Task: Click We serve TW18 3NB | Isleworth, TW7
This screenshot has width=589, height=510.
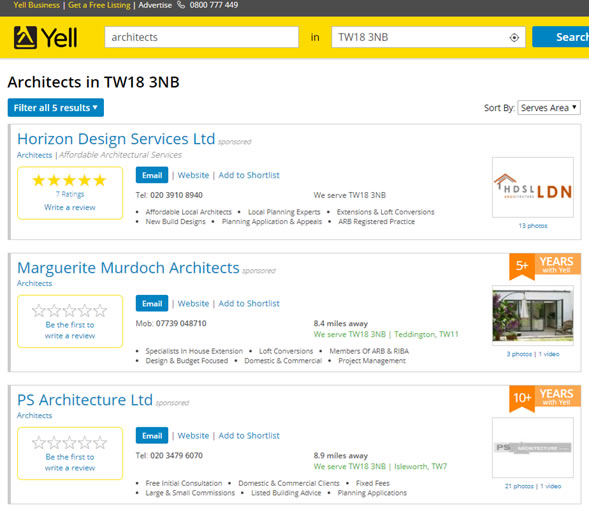Action: click(380, 467)
